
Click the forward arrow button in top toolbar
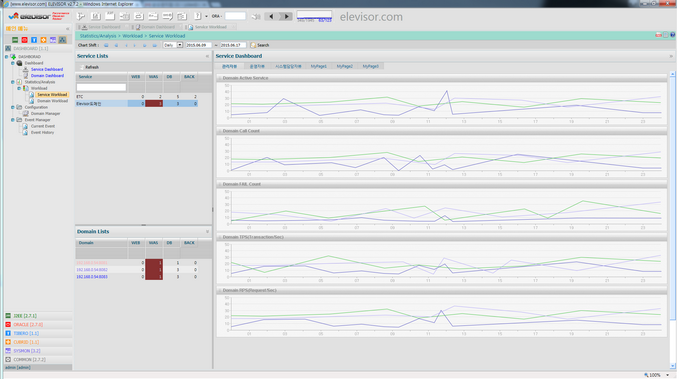coord(286,16)
